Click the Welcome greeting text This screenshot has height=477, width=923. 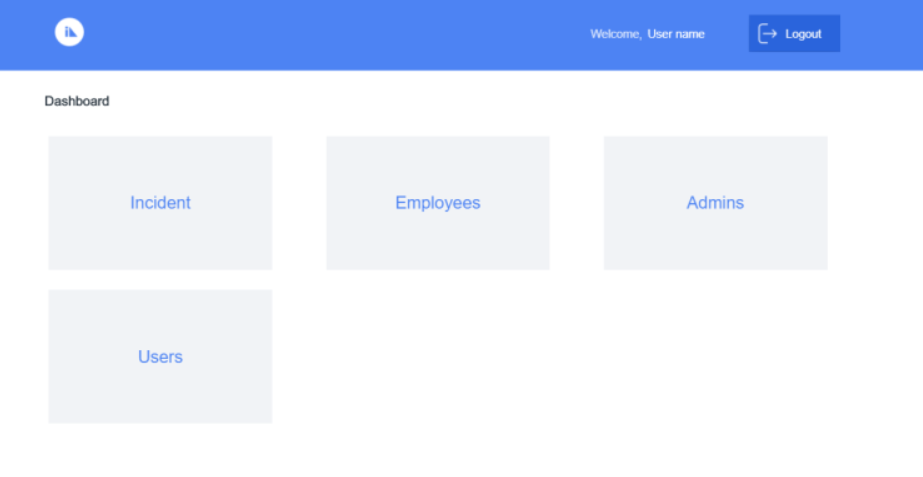tap(616, 34)
